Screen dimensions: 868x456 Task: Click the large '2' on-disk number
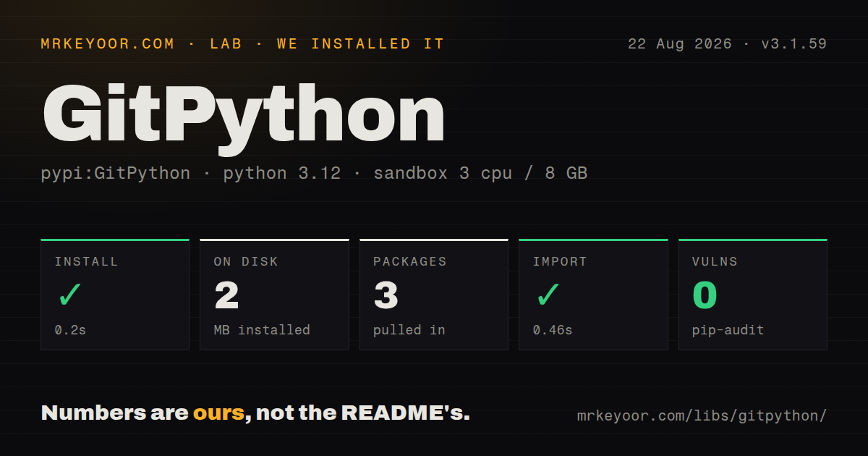click(x=226, y=295)
